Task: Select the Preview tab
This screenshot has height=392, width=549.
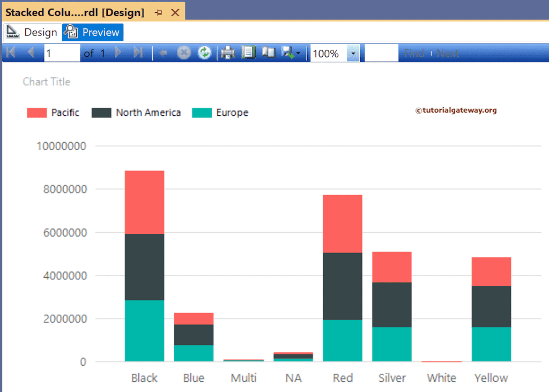Action: click(x=99, y=32)
